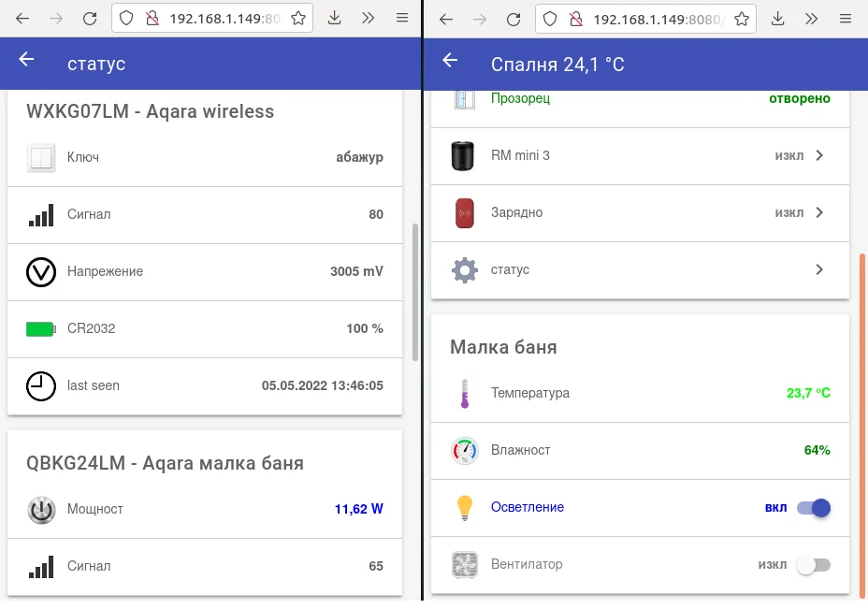Click shield icon in left address bar
The height and width of the screenshot is (609, 868).
pyautogui.click(x=126, y=19)
